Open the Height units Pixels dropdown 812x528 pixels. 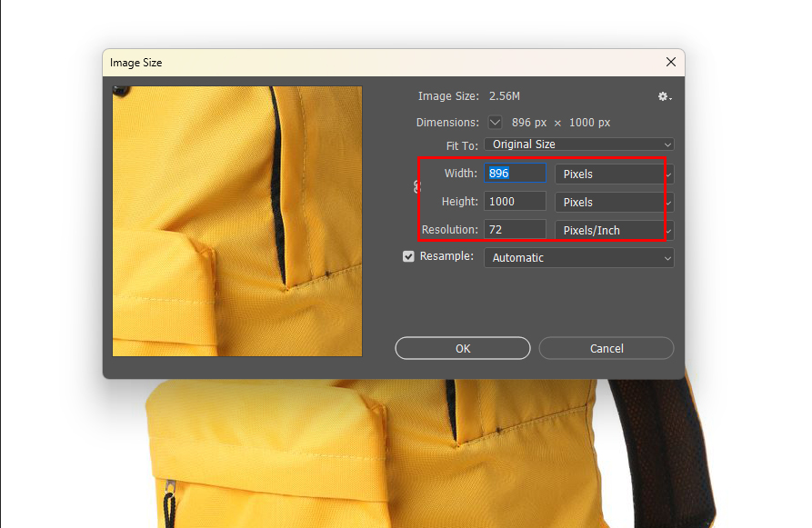(x=613, y=202)
